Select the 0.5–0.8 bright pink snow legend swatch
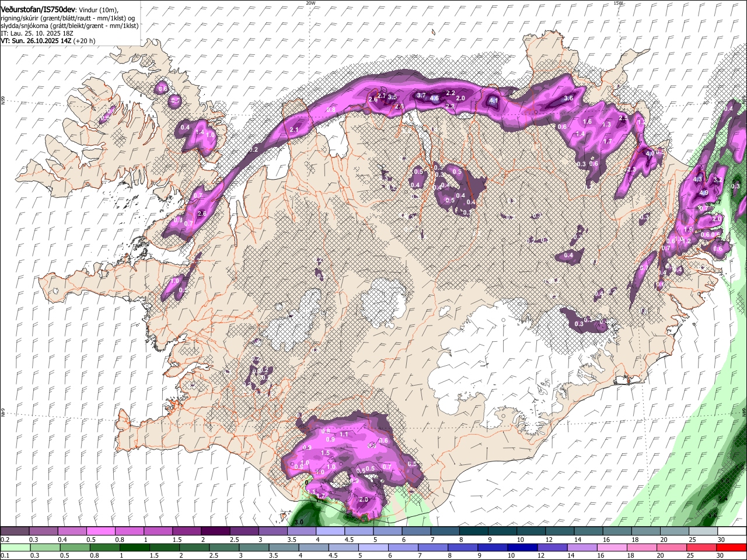The image size is (747, 560). point(100,531)
